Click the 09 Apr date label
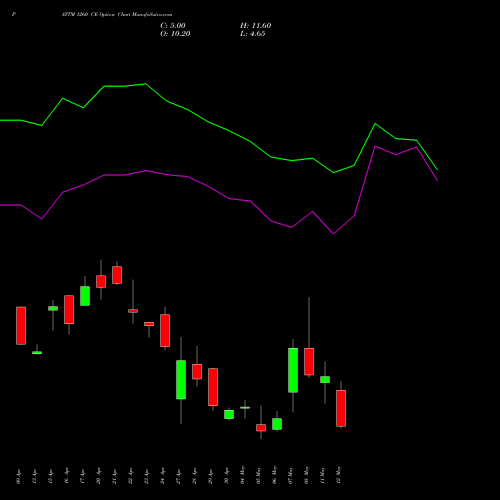This screenshot has height=500, width=500. [x=18, y=476]
